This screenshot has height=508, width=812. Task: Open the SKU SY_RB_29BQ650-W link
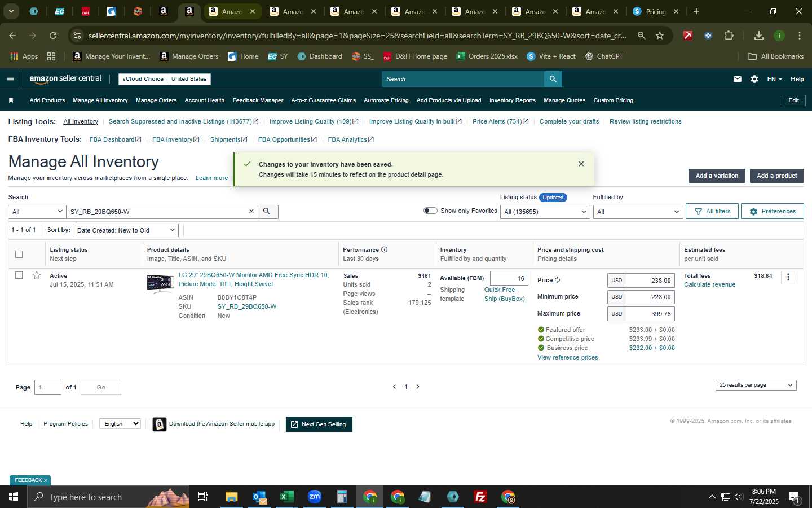tap(247, 306)
